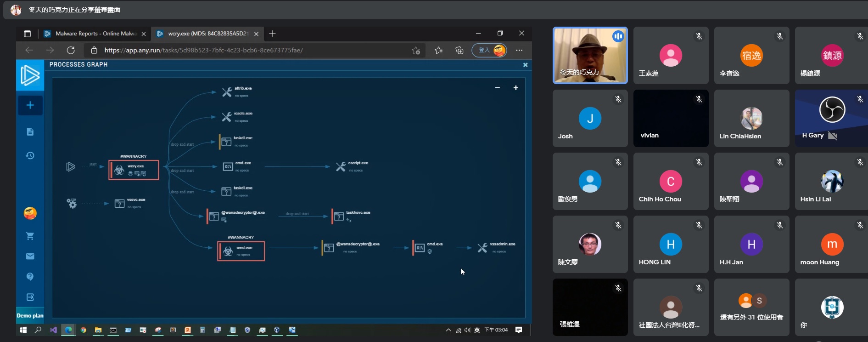Open the help question mark icon
Image resolution: width=868 pixels, height=342 pixels.
[30, 276]
